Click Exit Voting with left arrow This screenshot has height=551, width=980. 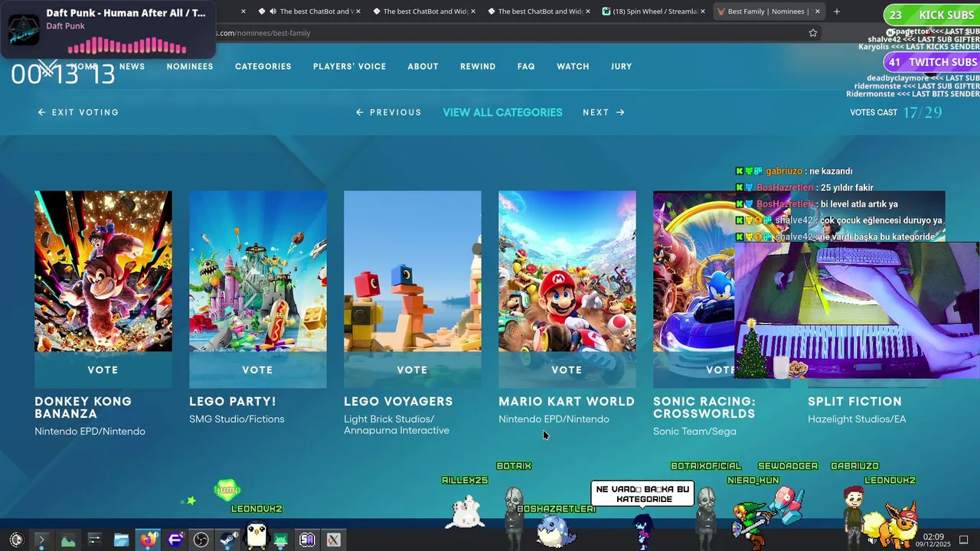click(x=78, y=112)
